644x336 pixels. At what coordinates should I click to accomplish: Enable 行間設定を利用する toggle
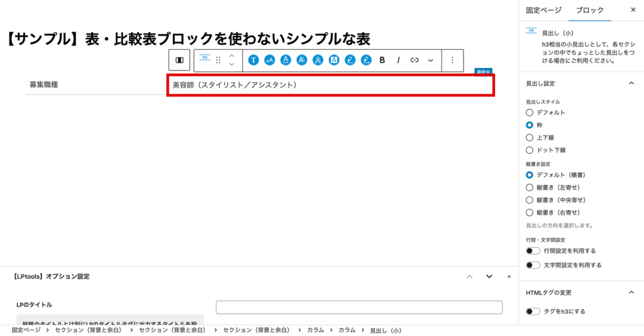point(533,251)
